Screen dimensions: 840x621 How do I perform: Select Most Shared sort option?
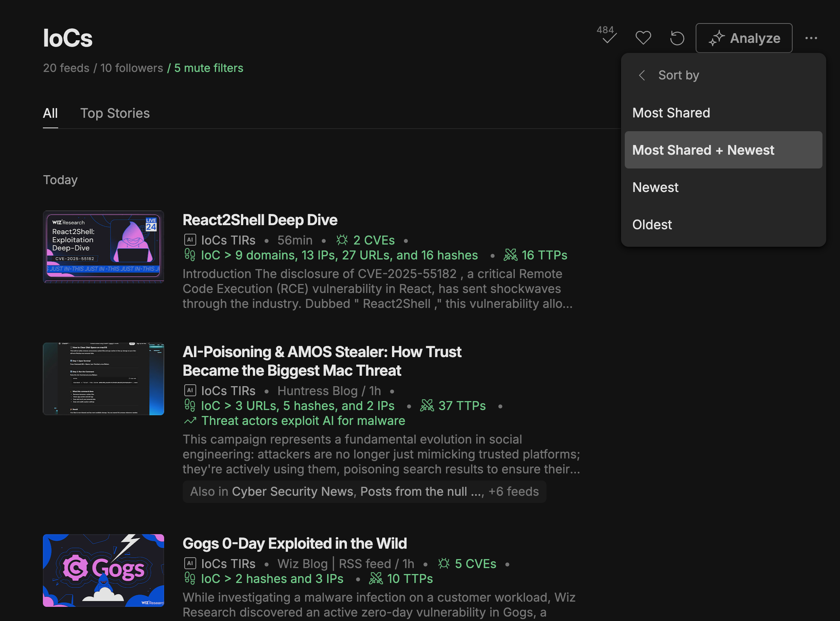point(671,113)
